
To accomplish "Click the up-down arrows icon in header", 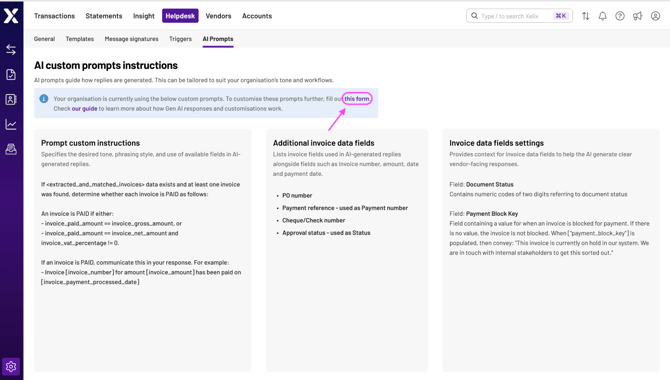I will click(585, 16).
